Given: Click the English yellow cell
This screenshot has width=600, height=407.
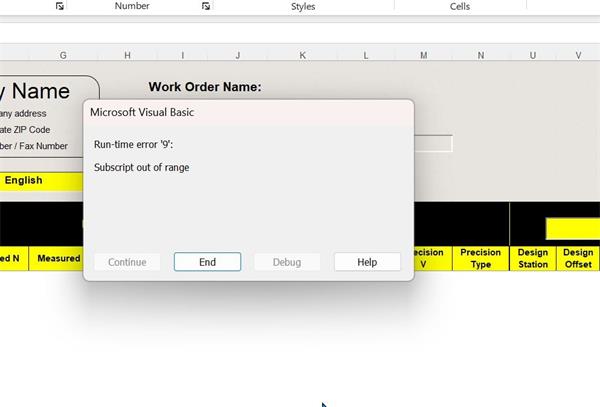Looking at the screenshot, I should point(41,181).
